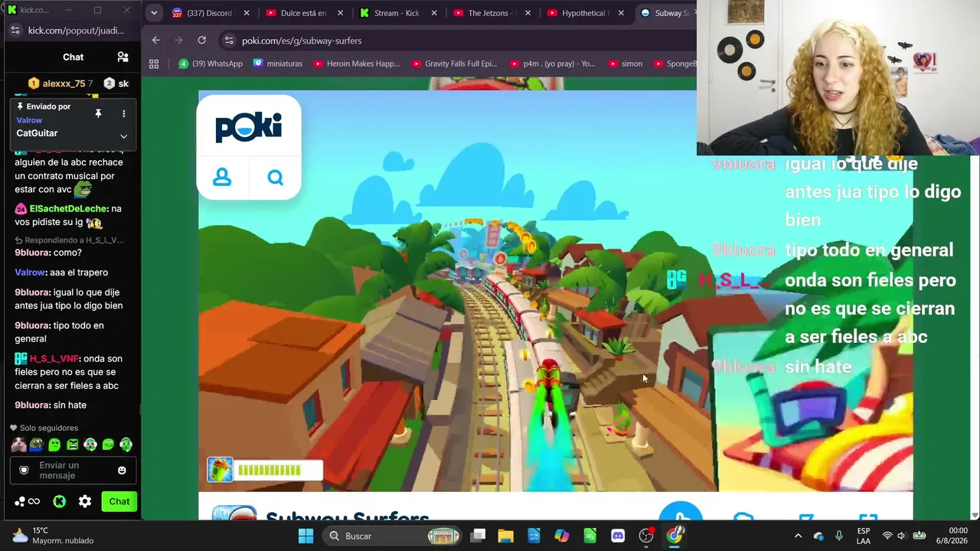
Task: Reload the Poki page
Action: click(201, 40)
